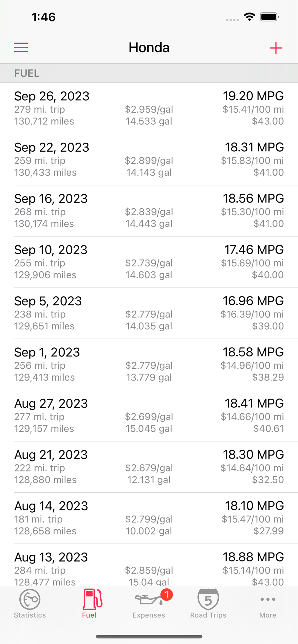Select the Aug 21, 2023 entry
The width and height of the screenshot is (298, 644).
[149, 467]
